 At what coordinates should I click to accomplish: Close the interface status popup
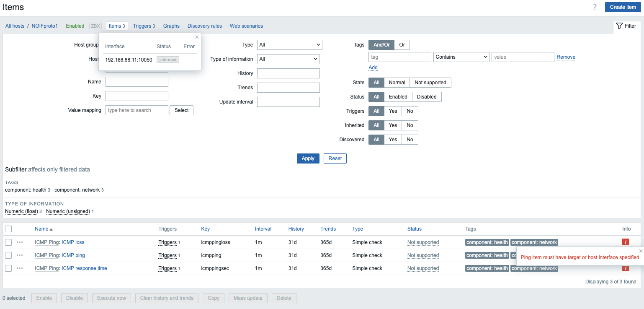(x=197, y=37)
